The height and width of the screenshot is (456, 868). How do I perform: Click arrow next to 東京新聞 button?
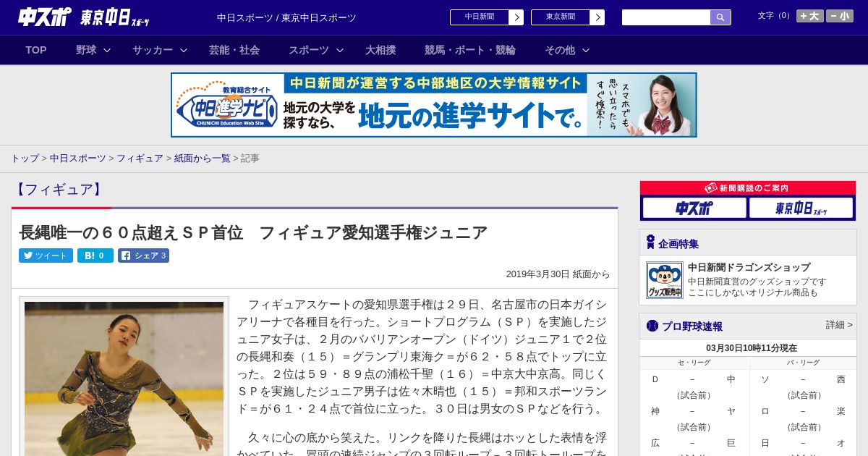pyautogui.click(x=597, y=17)
